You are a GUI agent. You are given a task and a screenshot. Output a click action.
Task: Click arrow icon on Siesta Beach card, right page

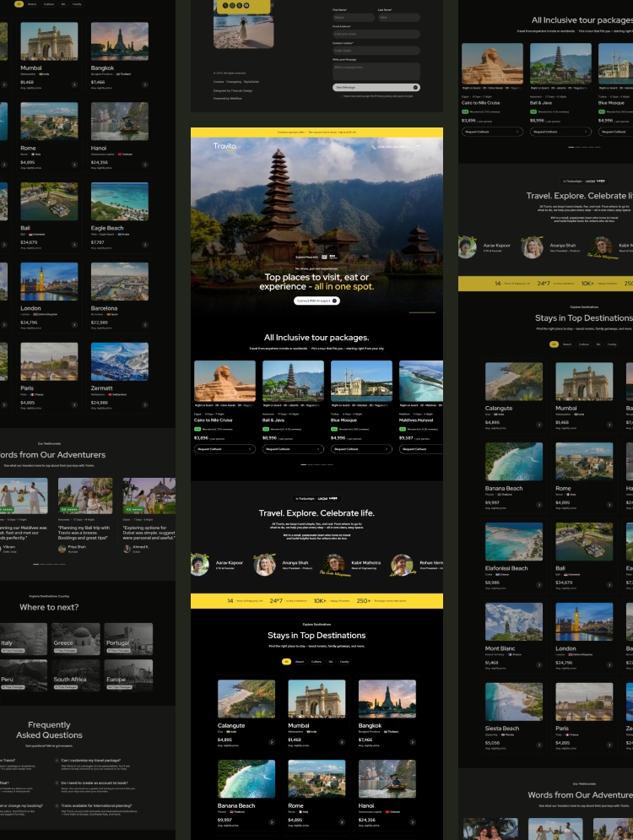pos(539,745)
